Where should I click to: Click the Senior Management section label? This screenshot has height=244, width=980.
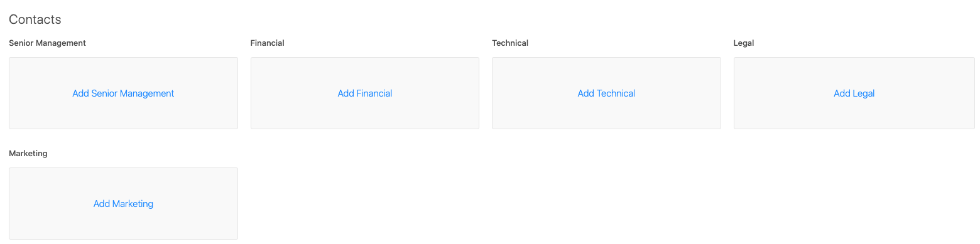tap(47, 43)
